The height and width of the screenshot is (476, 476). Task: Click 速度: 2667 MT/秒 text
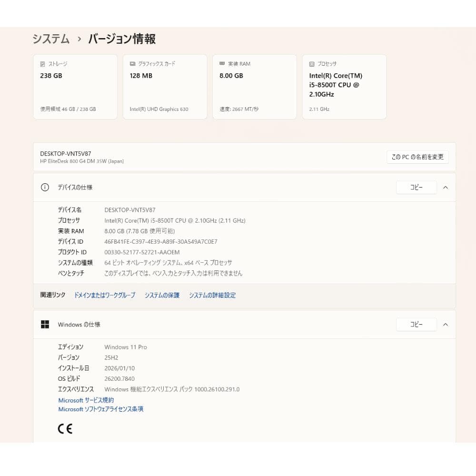coord(239,109)
